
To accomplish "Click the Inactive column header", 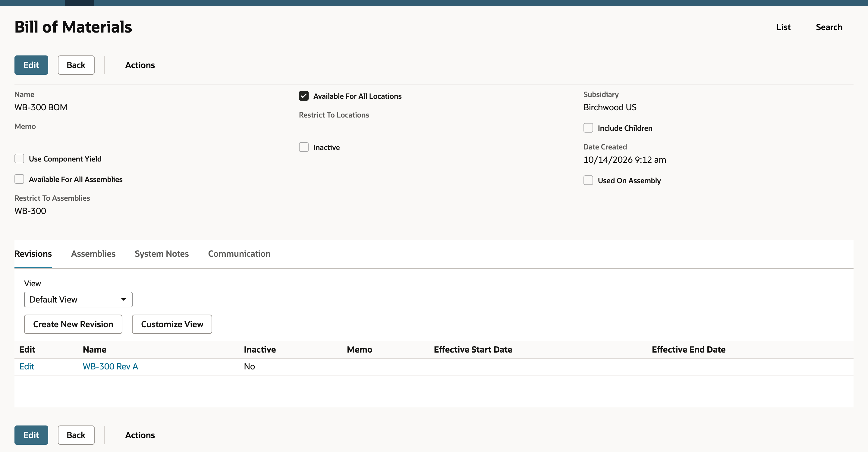I will pos(260,350).
